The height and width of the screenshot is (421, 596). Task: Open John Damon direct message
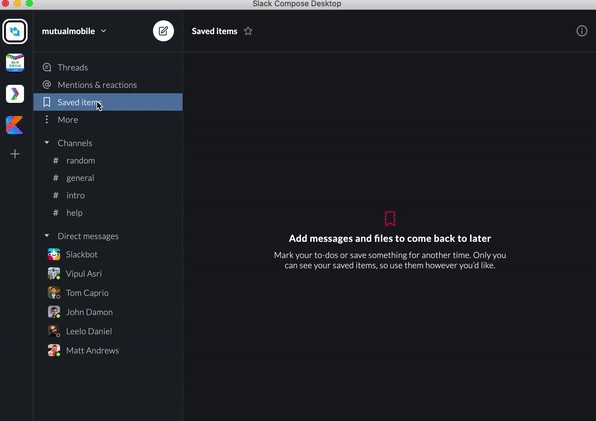pyautogui.click(x=108, y=312)
